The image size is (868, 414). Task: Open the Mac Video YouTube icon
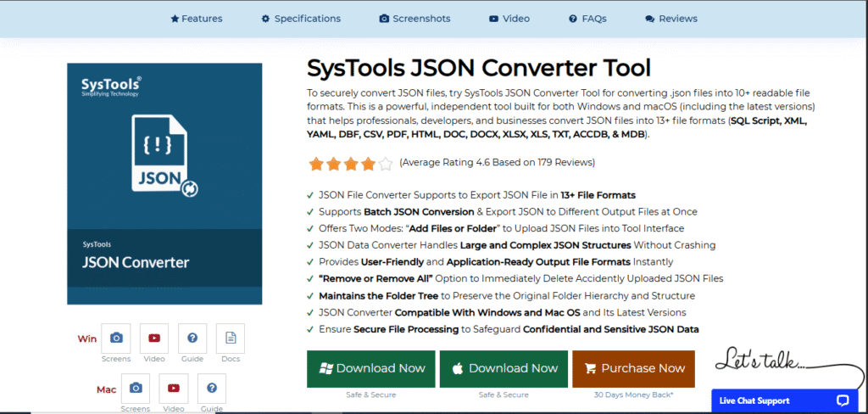coord(174,388)
